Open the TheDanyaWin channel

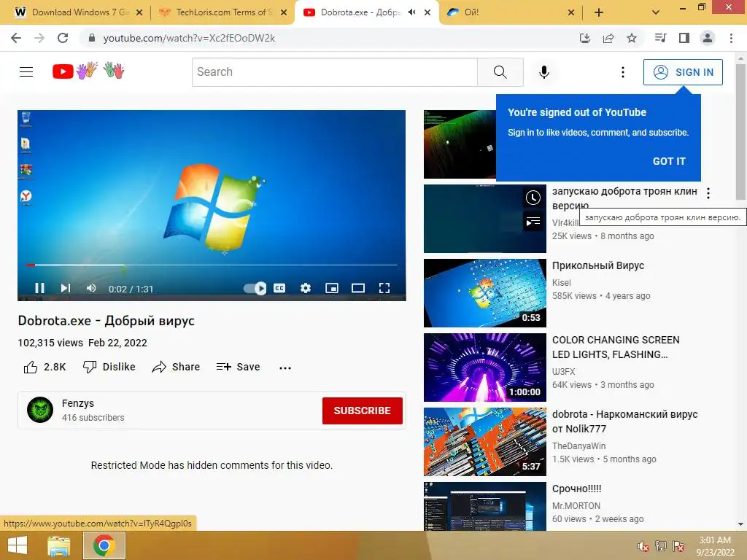(x=578, y=446)
